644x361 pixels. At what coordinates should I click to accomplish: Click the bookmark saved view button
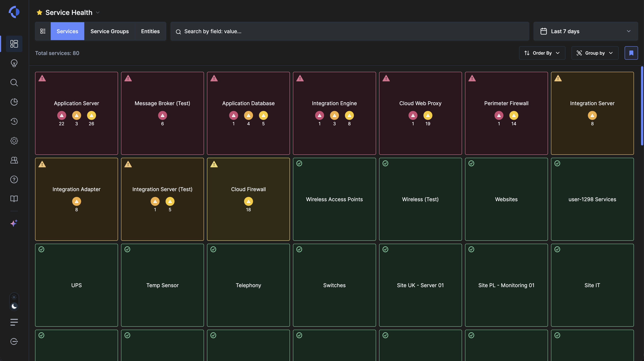point(631,53)
